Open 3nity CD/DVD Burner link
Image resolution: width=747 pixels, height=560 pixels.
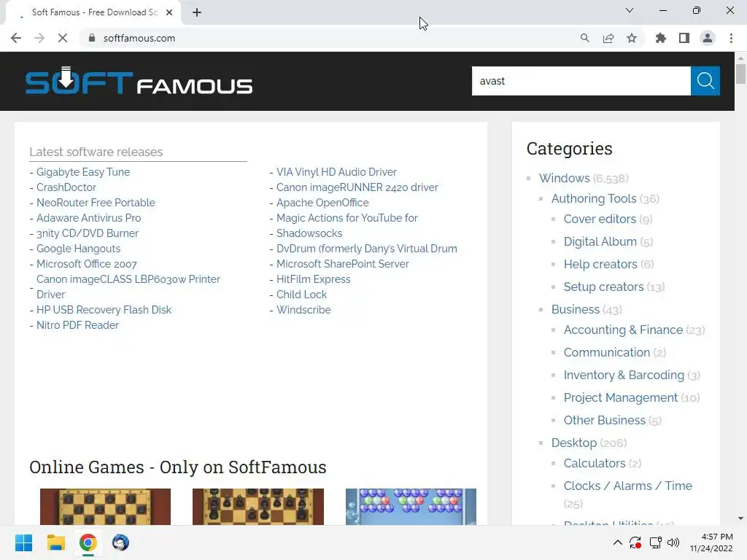[x=88, y=233]
